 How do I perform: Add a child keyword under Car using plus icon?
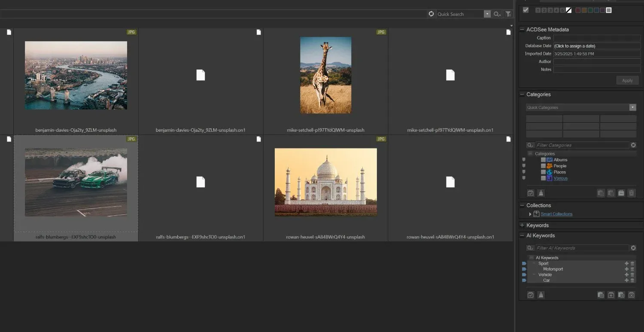tap(626, 280)
